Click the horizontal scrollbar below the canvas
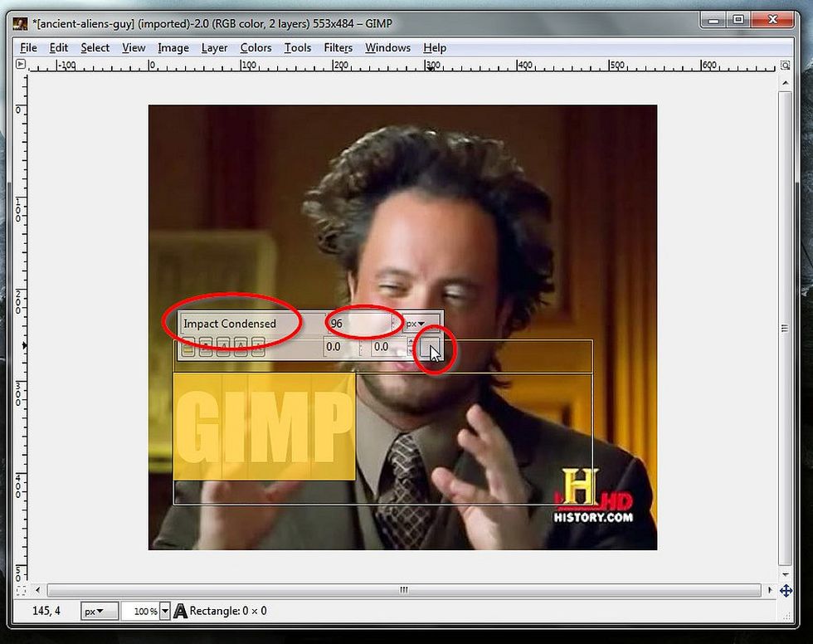 402,590
